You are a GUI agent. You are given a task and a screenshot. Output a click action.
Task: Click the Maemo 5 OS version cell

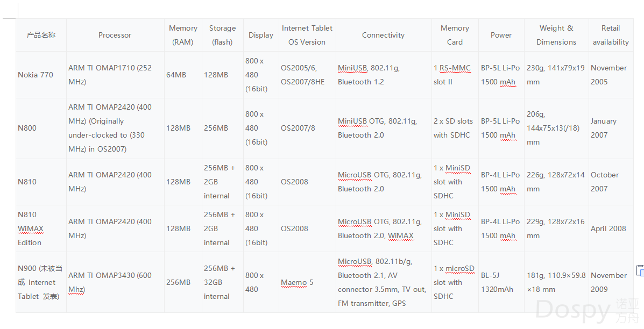[x=307, y=282]
